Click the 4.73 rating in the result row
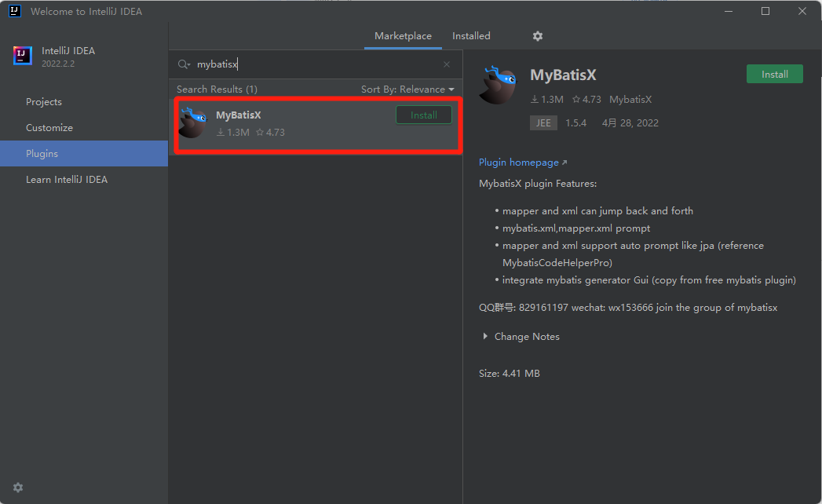This screenshot has height=504, width=822. tap(271, 133)
